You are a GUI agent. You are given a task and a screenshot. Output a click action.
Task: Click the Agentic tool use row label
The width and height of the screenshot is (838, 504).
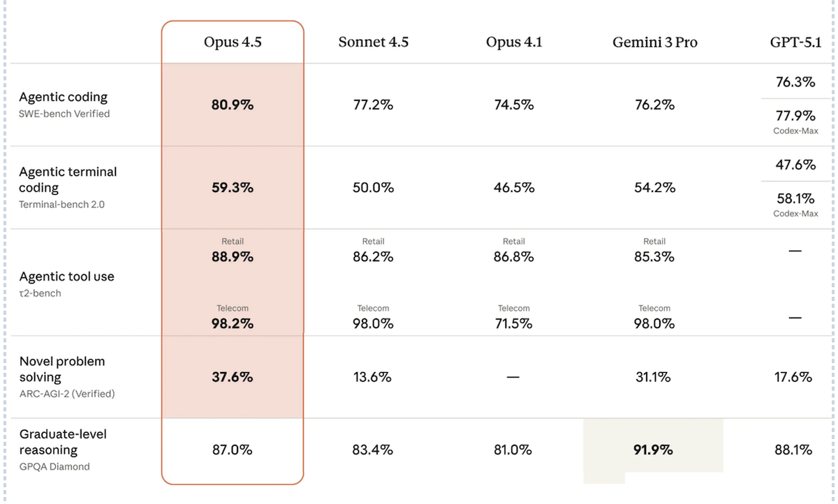point(67,276)
